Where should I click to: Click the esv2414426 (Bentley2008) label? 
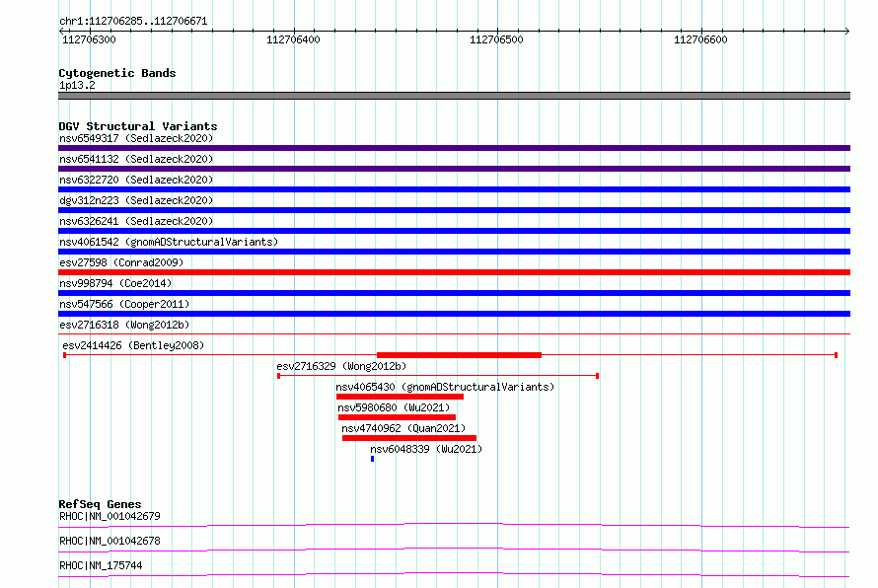[133, 345]
